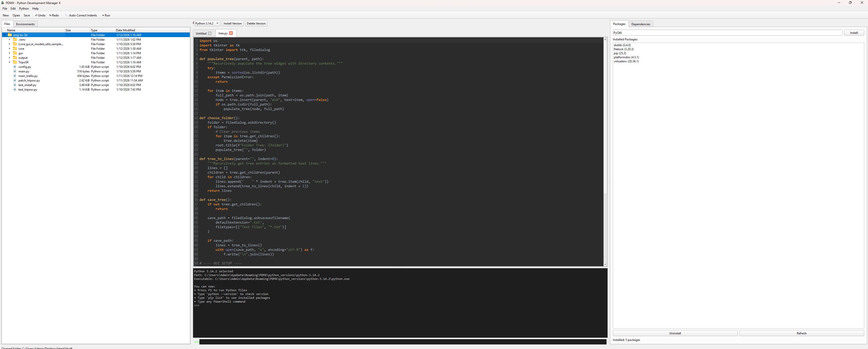The image size is (868, 349).
Task: Expand the output folder
Action: click(x=9, y=58)
